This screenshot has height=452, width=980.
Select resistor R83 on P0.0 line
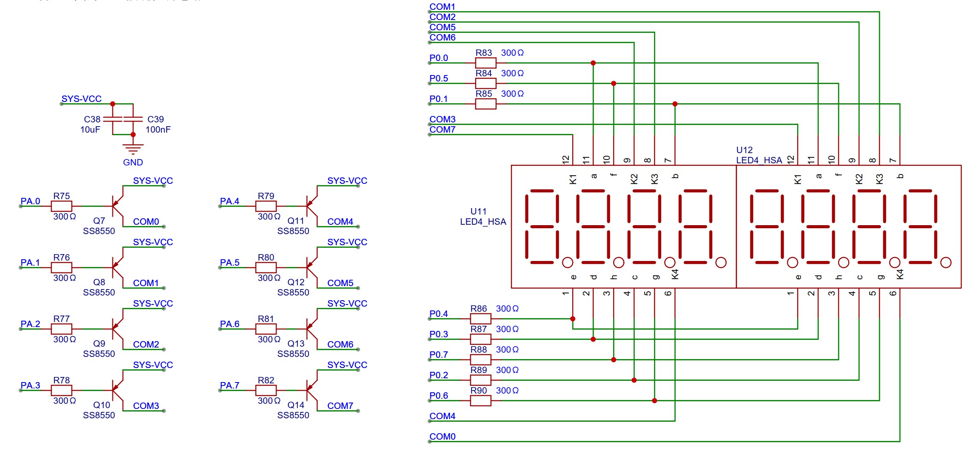click(x=486, y=63)
